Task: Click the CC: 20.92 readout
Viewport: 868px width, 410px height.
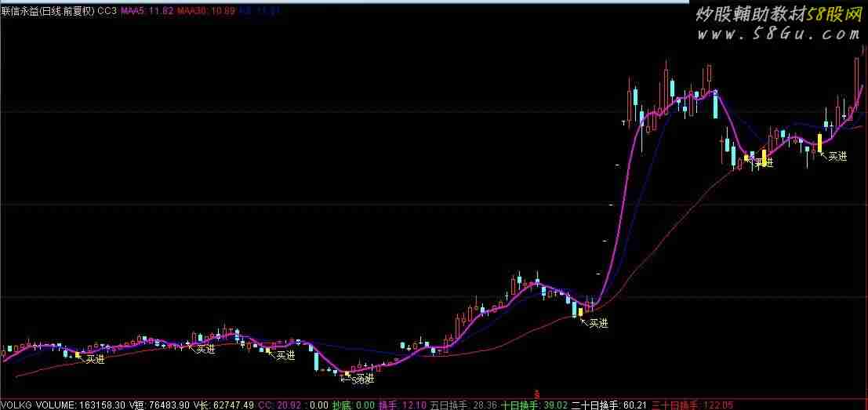Action: [x=280, y=405]
